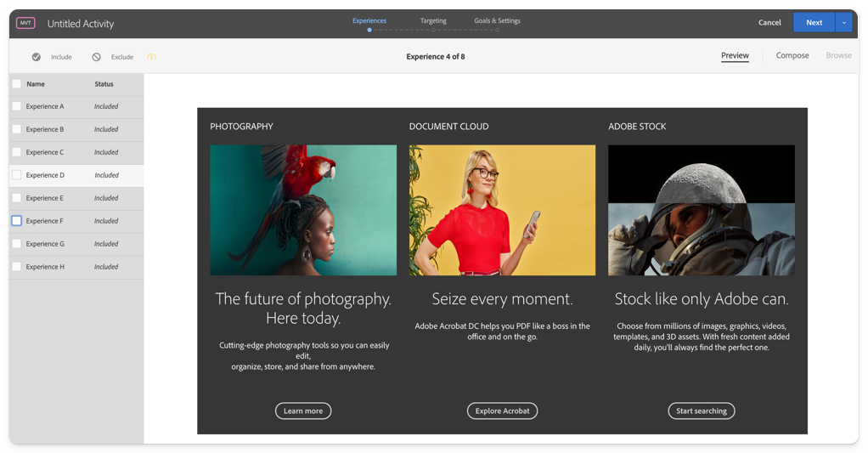Select the Preview tab
This screenshot has width=868, height=453.
click(735, 56)
